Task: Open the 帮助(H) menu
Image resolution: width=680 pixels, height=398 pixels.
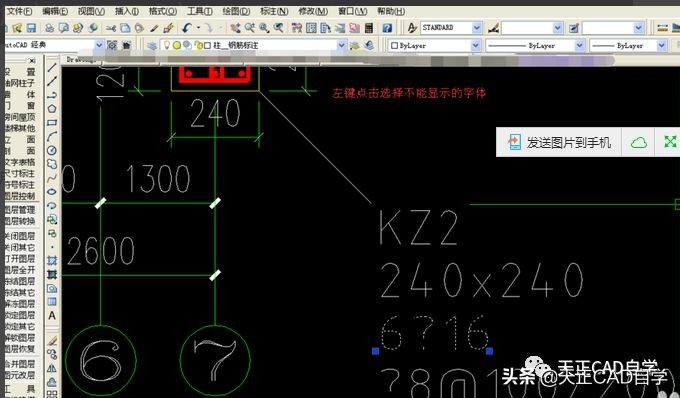Action: (x=391, y=11)
